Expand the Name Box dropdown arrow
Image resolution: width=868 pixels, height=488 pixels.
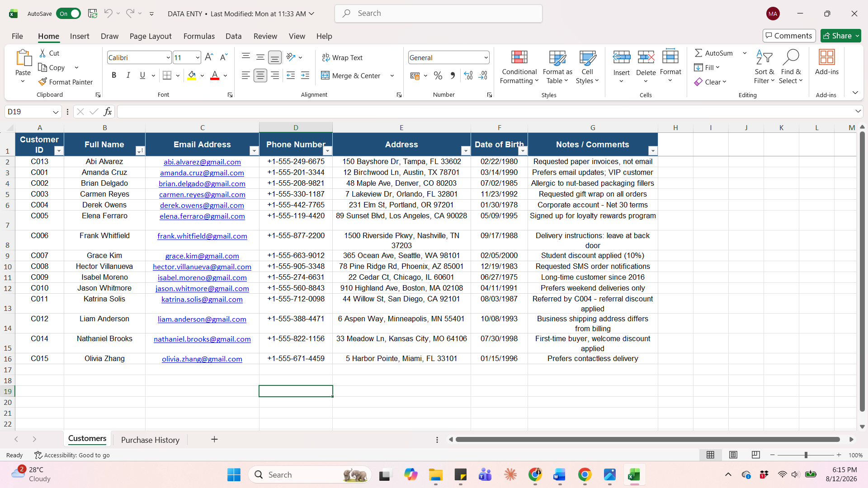click(x=56, y=112)
